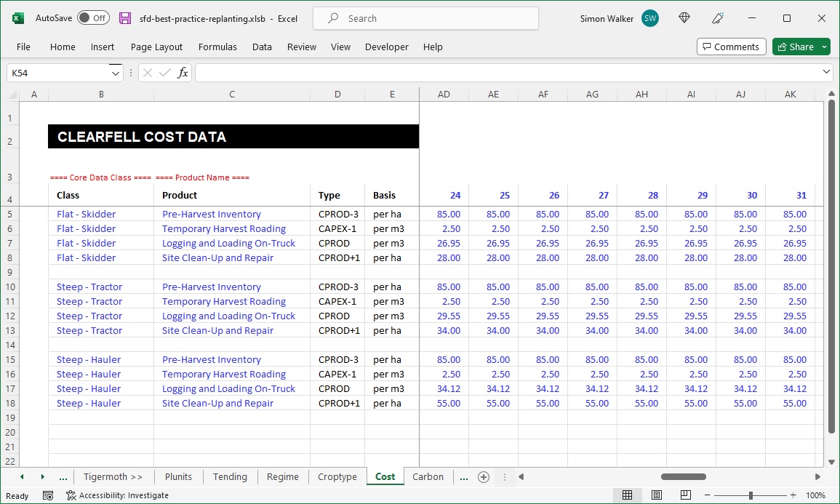Select column header C
The width and height of the screenshot is (840, 504).
[x=232, y=95]
